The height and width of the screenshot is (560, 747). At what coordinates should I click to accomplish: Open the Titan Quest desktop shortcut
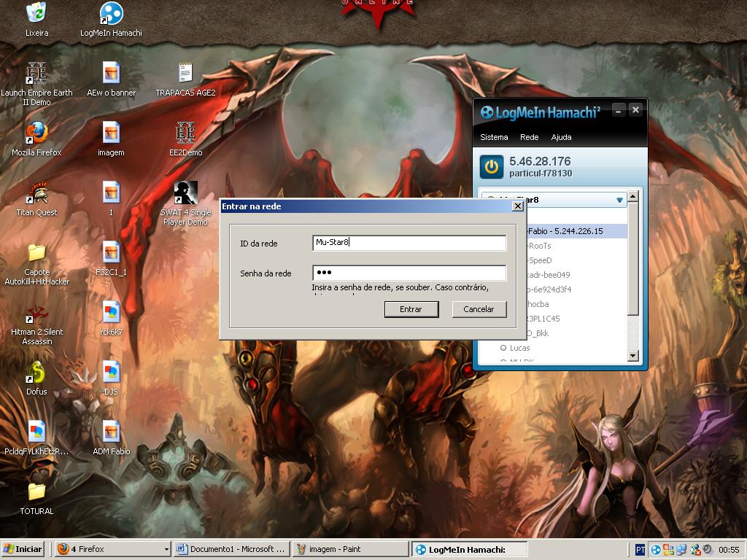(x=36, y=193)
